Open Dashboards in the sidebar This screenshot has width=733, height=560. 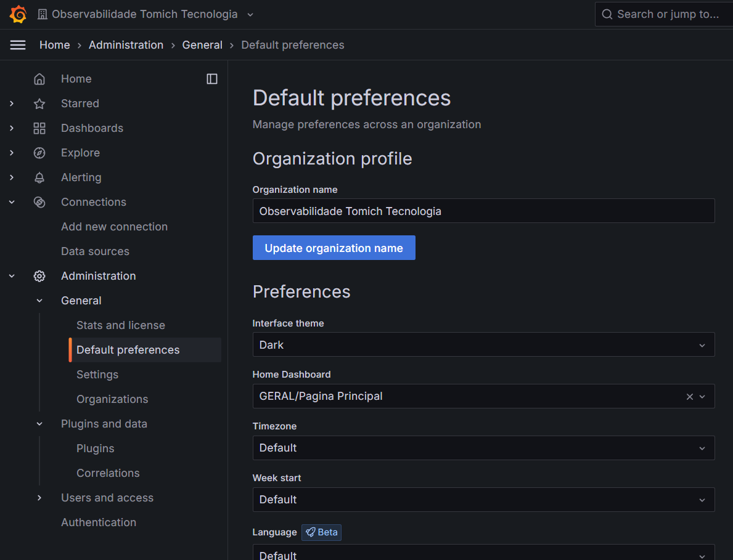click(92, 128)
